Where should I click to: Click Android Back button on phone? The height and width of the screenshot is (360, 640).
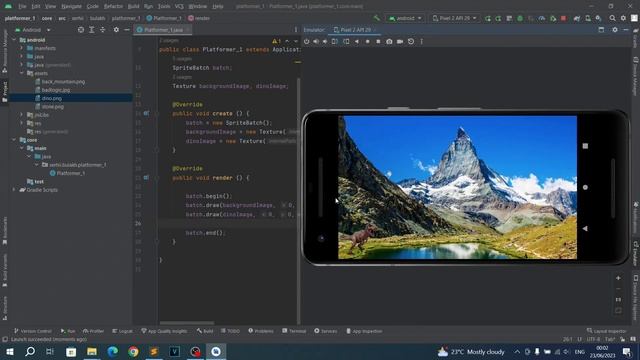[585, 229]
